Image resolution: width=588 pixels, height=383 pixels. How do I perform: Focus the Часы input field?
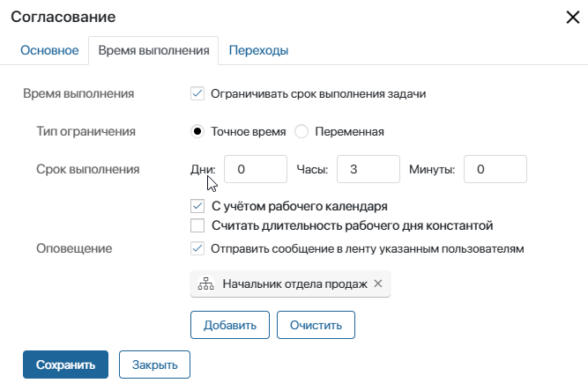(368, 169)
